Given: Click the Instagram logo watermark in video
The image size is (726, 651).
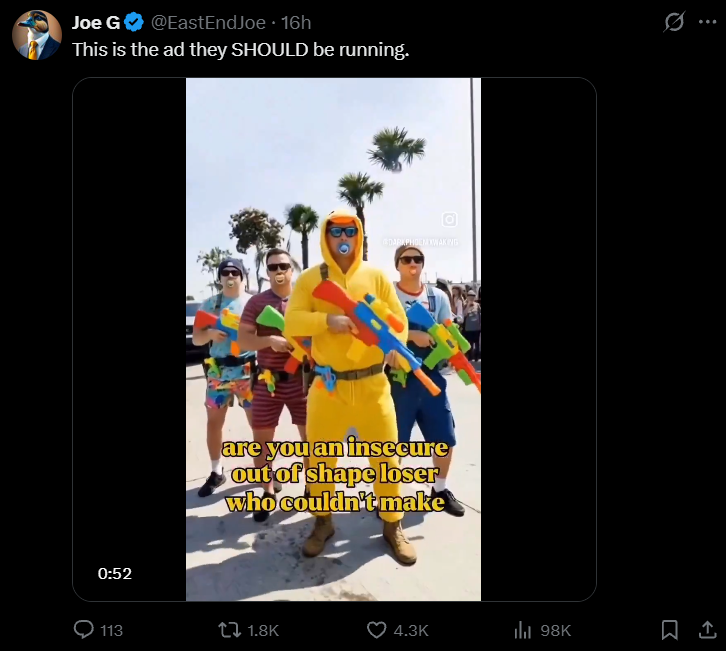Looking at the screenshot, I should [x=449, y=219].
